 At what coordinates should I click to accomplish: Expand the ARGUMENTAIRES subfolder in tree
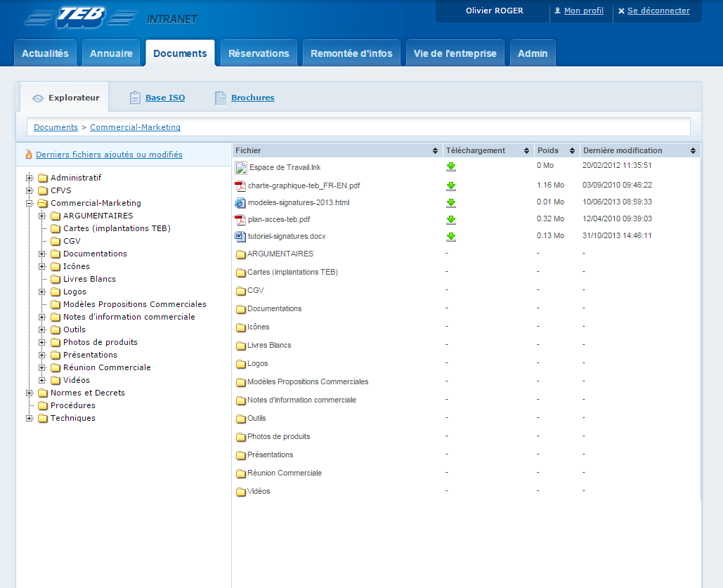coord(42,216)
